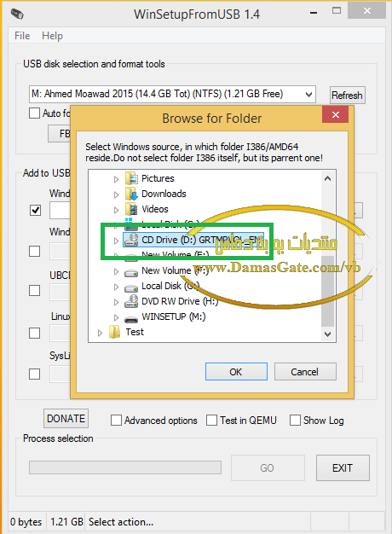
Task: Select the Videos folder icon
Action: point(131,209)
